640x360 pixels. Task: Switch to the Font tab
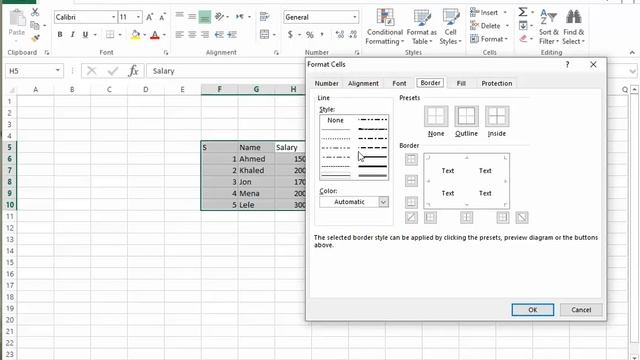click(399, 83)
